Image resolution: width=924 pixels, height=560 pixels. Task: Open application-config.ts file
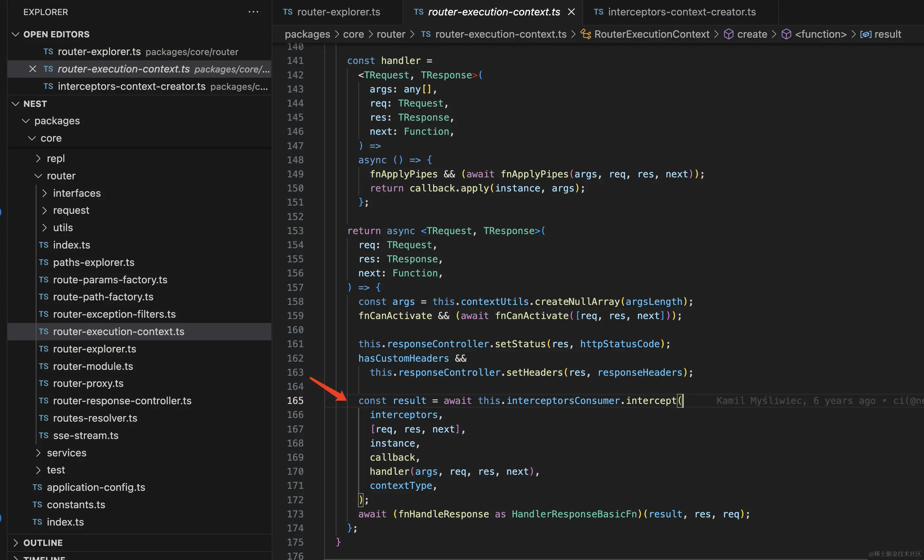pos(139,487)
